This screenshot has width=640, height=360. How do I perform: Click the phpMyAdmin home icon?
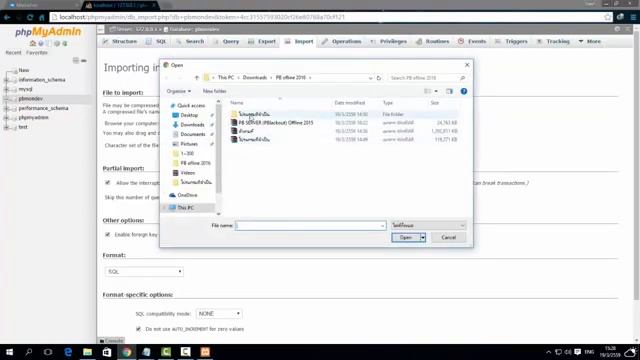[33, 43]
